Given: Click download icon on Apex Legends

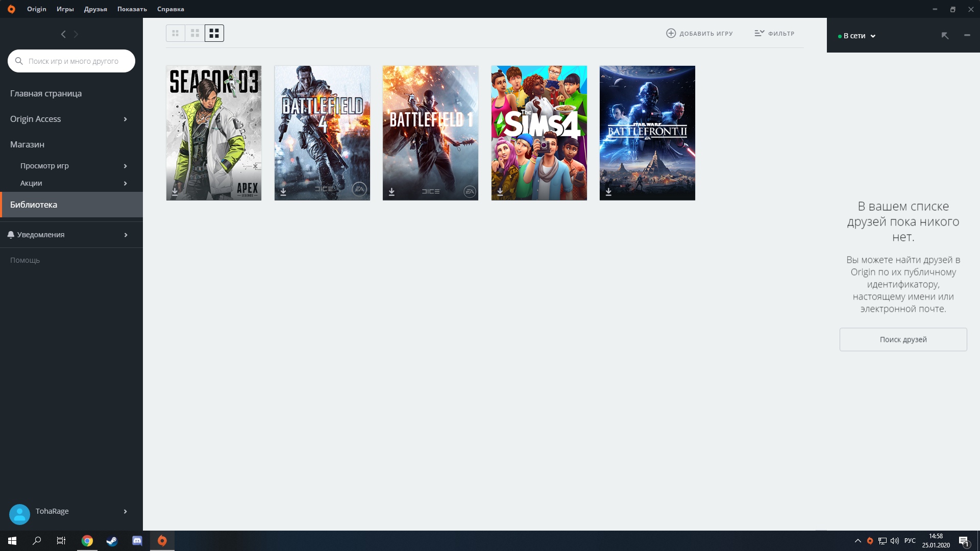Looking at the screenshot, I should (x=175, y=192).
